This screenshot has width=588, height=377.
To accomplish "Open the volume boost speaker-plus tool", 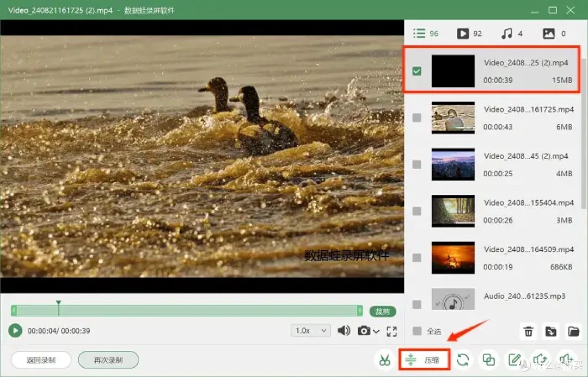I will [x=566, y=360].
